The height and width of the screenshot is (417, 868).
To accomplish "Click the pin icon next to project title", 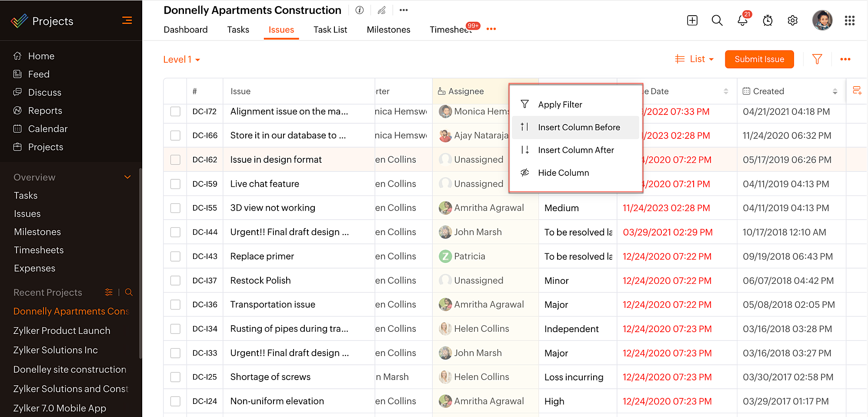I will point(382,10).
